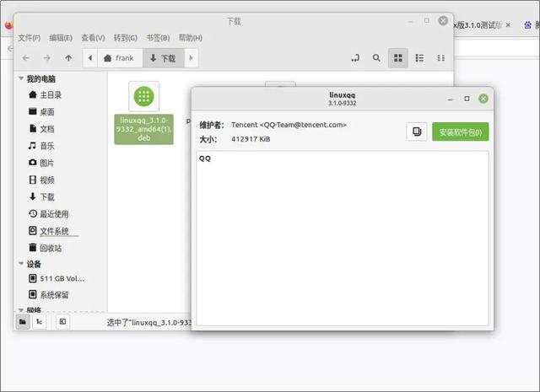Viewport: 540px width, 392px height.
Task: Show tree view in the sidebar
Action: [40, 322]
